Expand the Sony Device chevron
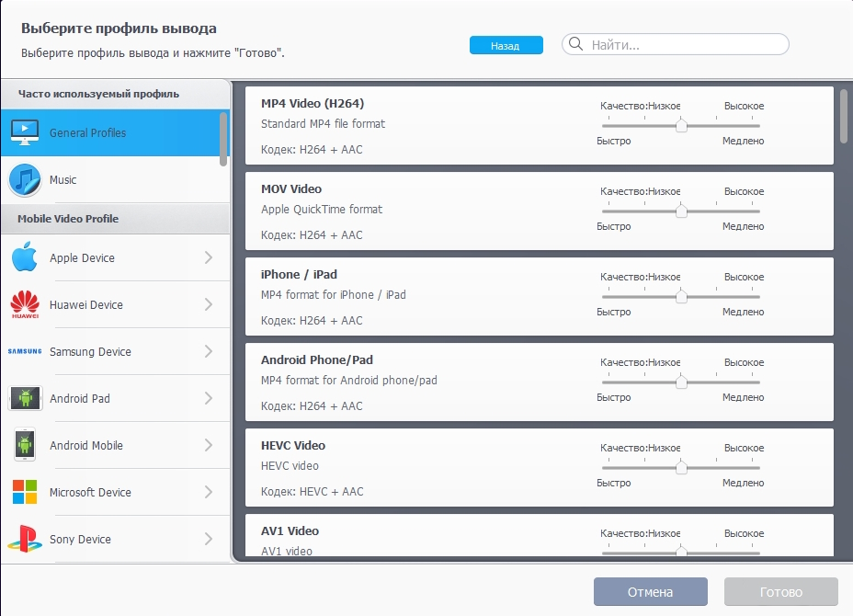Image resolution: width=853 pixels, height=616 pixels. point(209,539)
